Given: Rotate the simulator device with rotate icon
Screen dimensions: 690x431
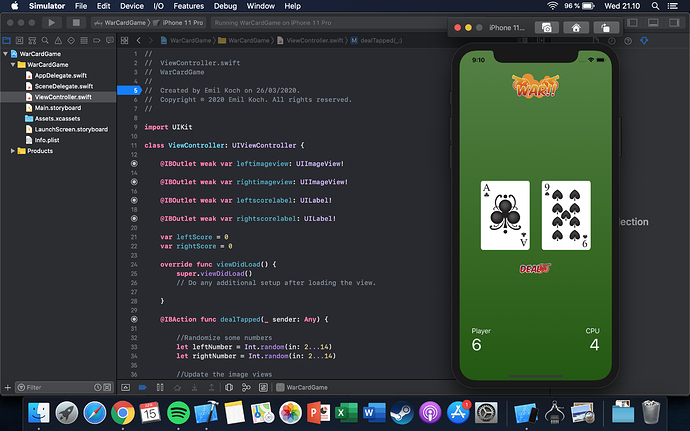Looking at the screenshot, I should tap(605, 28).
